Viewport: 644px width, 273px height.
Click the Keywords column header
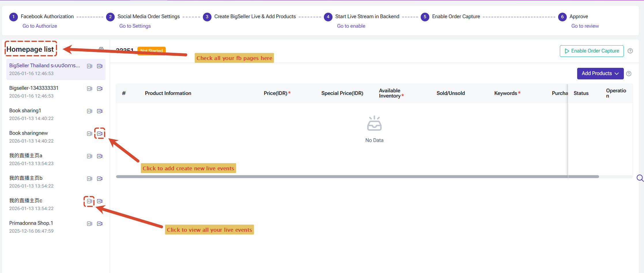pos(507,93)
